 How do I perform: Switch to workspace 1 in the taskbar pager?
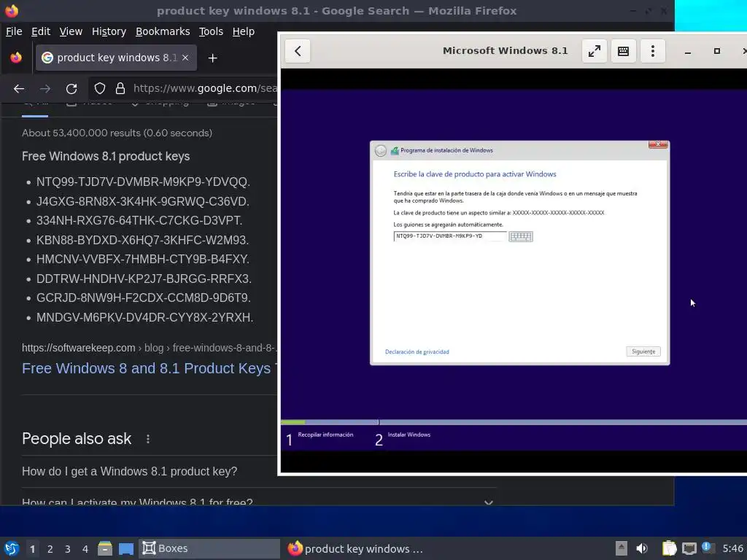[32, 549]
